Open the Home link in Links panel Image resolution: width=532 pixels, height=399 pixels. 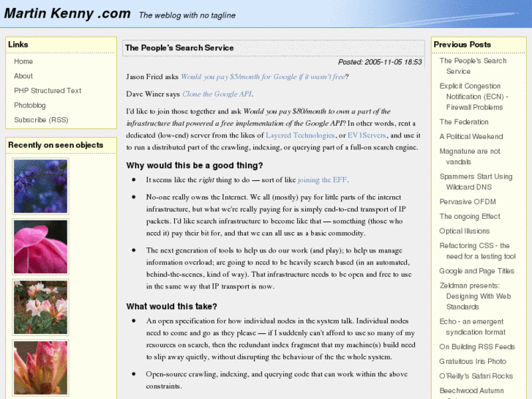(23, 61)
